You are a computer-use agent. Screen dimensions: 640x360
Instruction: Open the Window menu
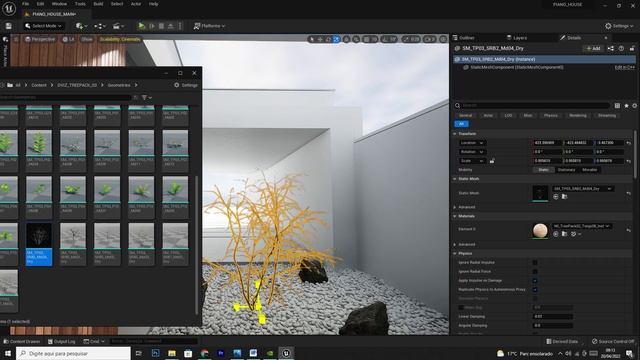[59, 4]
